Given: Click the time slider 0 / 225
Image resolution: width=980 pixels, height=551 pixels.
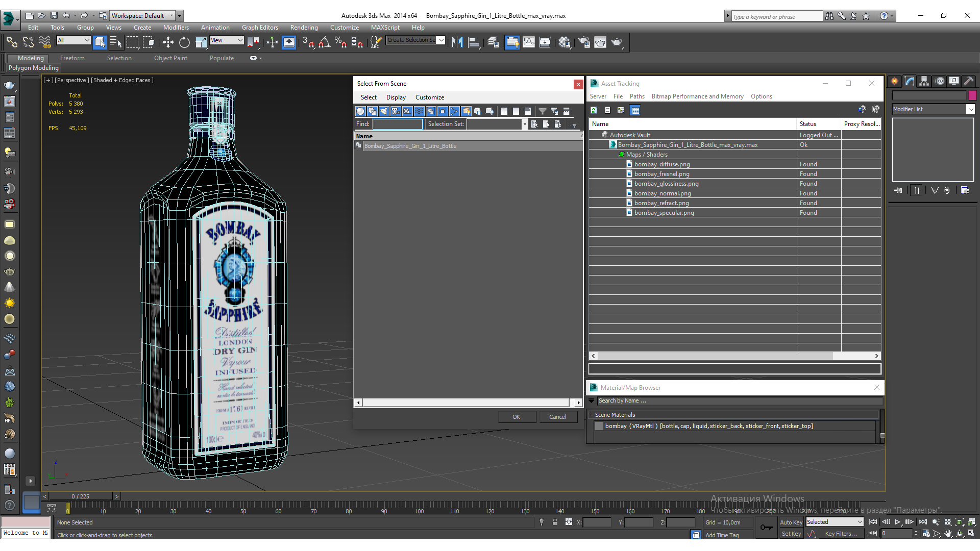Looking at the screenshot, I should (x=81, y=496).
